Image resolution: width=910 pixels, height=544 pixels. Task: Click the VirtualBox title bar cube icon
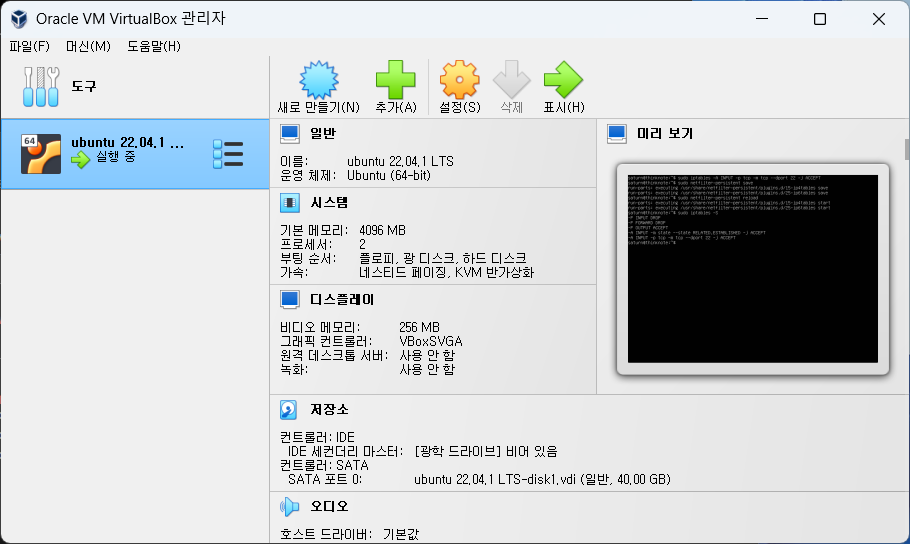[19, 19]
